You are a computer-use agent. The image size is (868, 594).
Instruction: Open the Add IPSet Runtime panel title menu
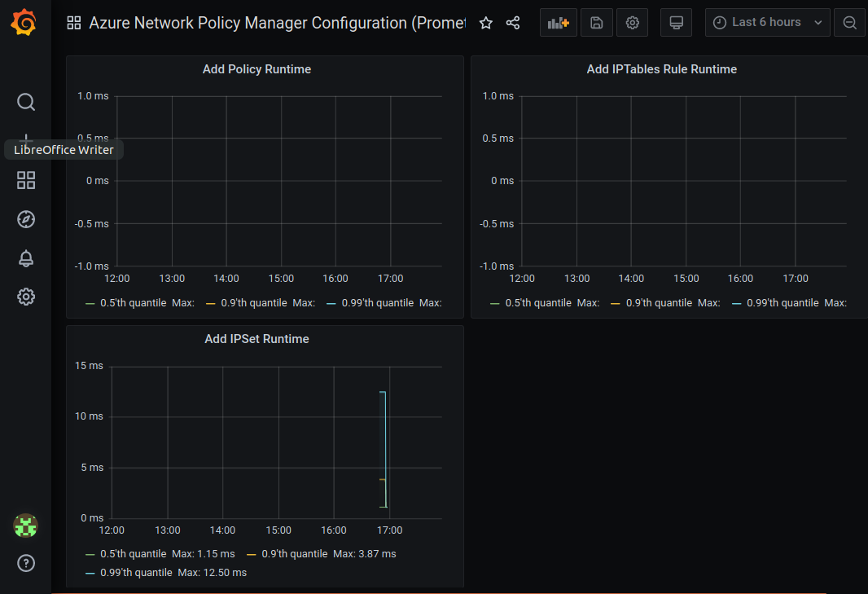[x=256, y=339]
